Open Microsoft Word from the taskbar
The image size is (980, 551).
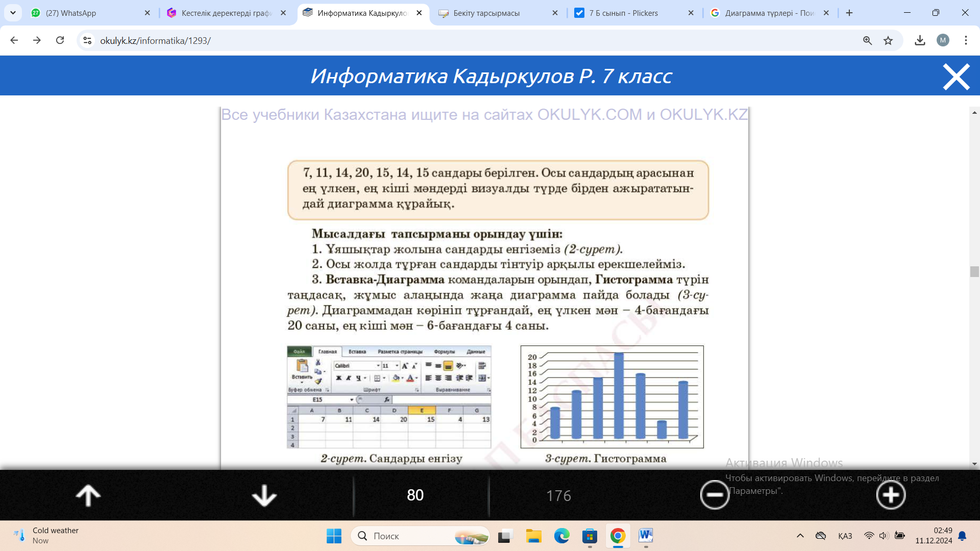tap(646, 536)
